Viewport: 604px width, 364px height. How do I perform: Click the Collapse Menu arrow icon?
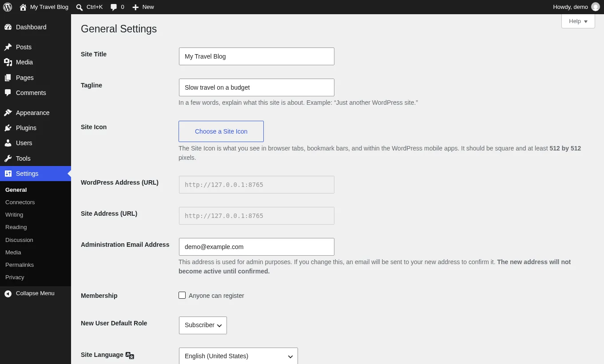[8, 293]
